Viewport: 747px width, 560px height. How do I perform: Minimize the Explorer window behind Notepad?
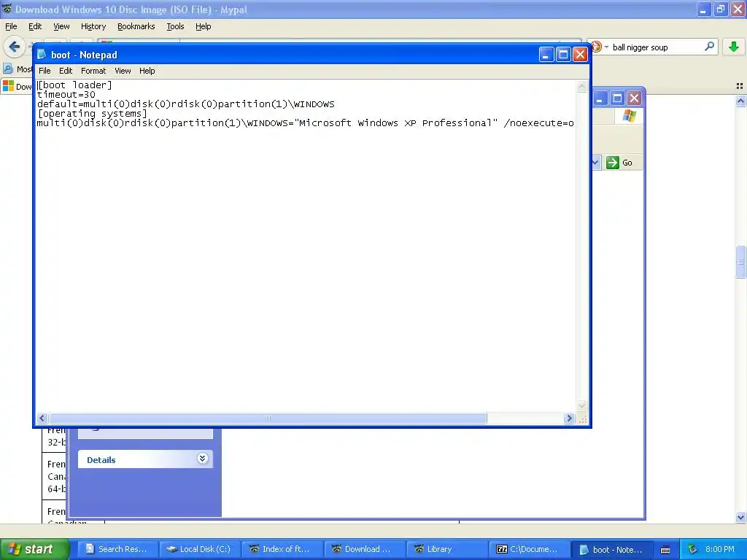pyautogui.click(x=600, y=98)
